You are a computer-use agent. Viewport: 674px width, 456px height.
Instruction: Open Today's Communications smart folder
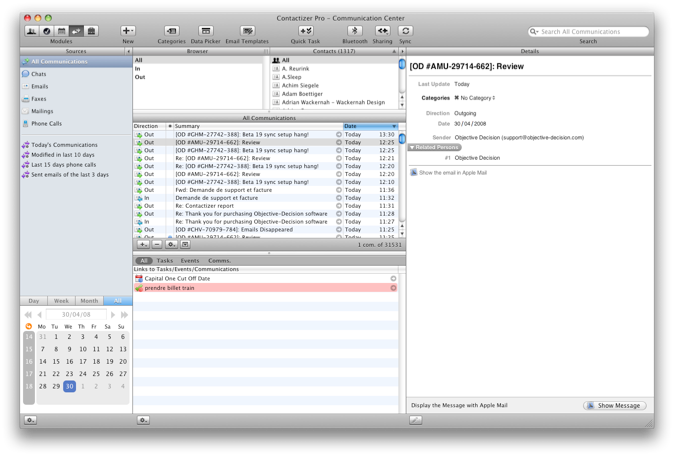[x=64, y=145]
